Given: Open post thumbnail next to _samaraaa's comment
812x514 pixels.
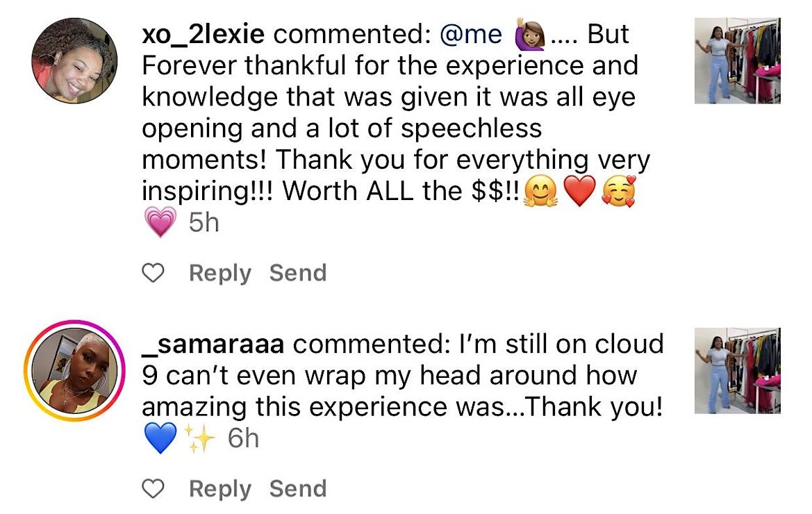Looking at the screenshot, I should (x=737, y=370).
